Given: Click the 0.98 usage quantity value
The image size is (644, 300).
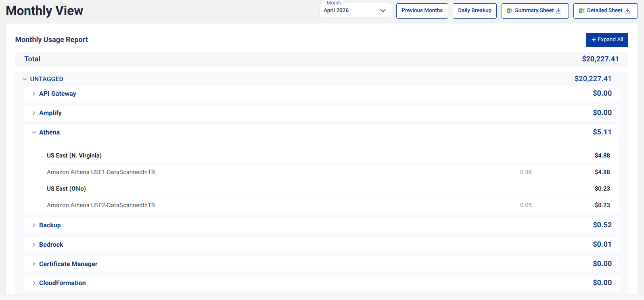Looking at the screenshot, I should 526,172.
